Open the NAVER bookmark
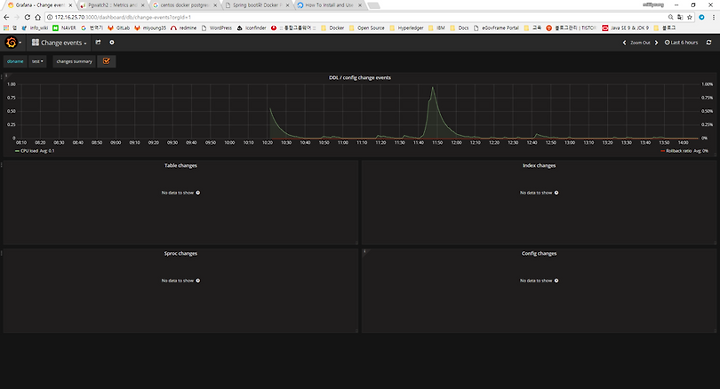The width and height of the screenshot is (720, 389). pyautogui.click(x=64, y=28)
